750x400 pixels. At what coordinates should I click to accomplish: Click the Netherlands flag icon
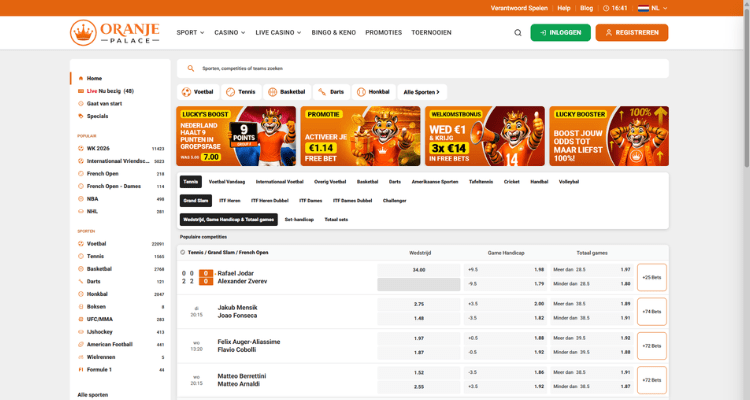pyautogui.click(x=643, y=8)
